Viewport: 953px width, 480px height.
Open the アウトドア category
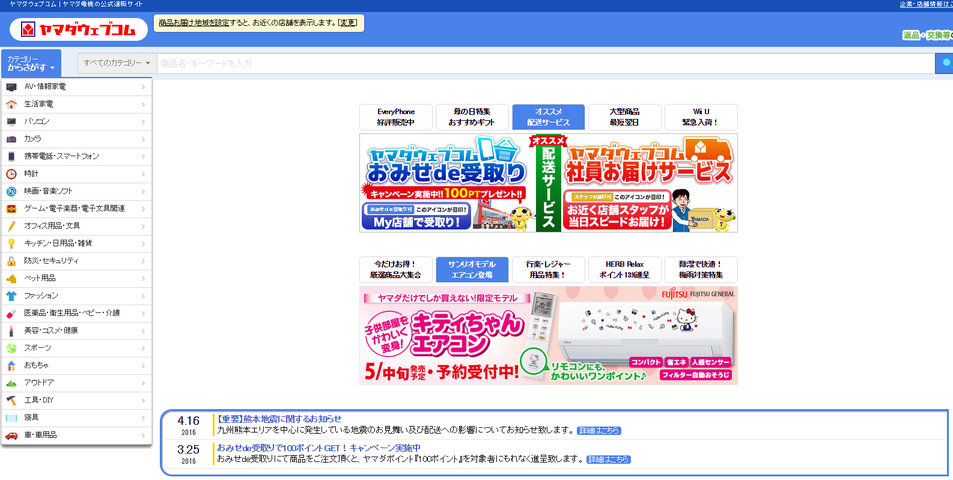(77, 383)
